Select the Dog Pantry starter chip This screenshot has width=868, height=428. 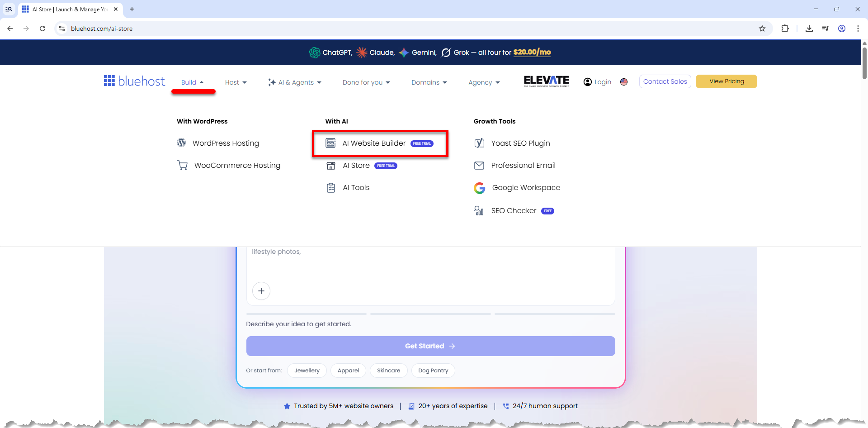tap(433, 371)
